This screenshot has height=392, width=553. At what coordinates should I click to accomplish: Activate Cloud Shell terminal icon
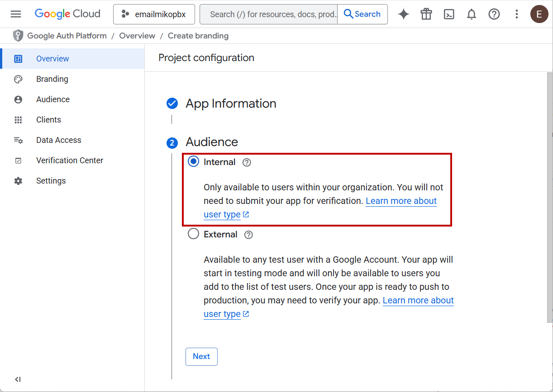[449, 14]
